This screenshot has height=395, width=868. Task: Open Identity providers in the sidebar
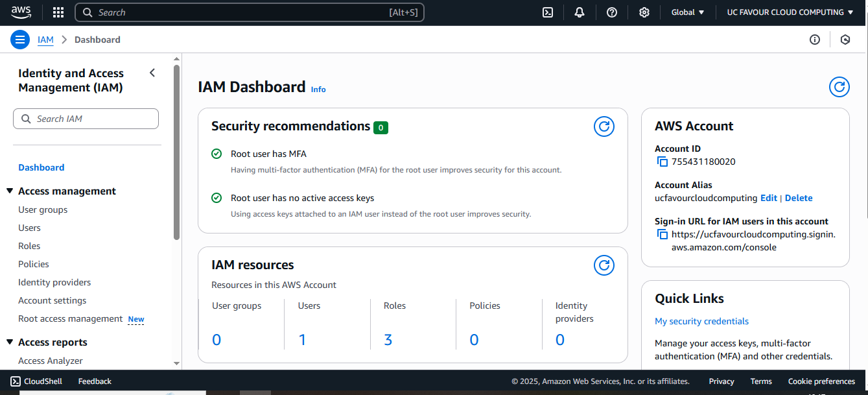[54, 282]
